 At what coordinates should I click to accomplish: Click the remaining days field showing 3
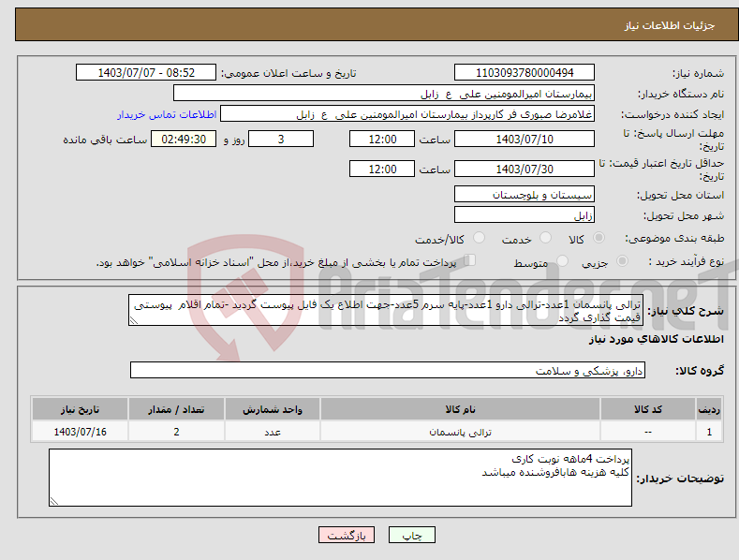point(281,139)
